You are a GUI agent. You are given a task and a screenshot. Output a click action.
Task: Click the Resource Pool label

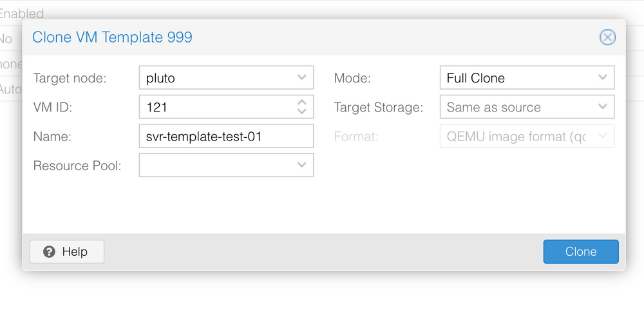point(77,165)
